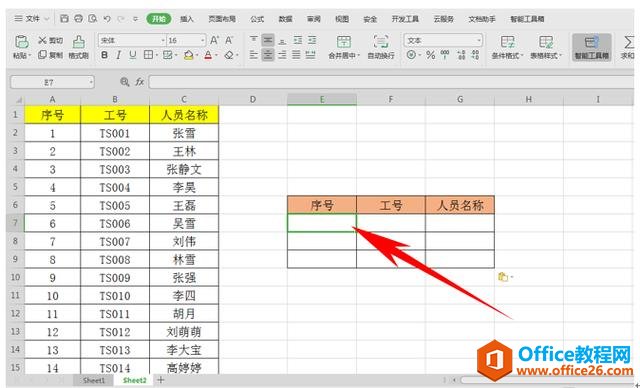This screenshot has width=640, height=388.
Task: Switch to the 数据 tab
Action: [x=285, y=19]
